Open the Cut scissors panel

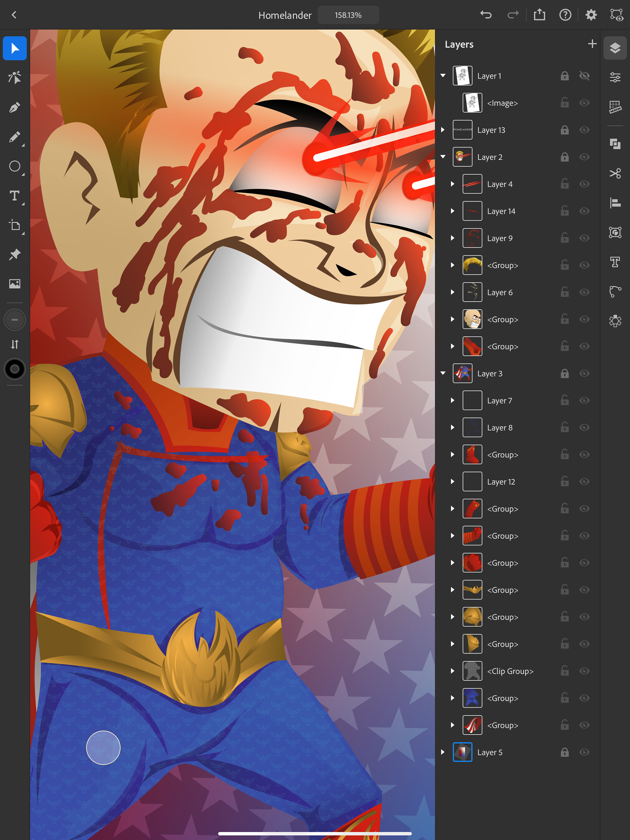tap(615, 174)
